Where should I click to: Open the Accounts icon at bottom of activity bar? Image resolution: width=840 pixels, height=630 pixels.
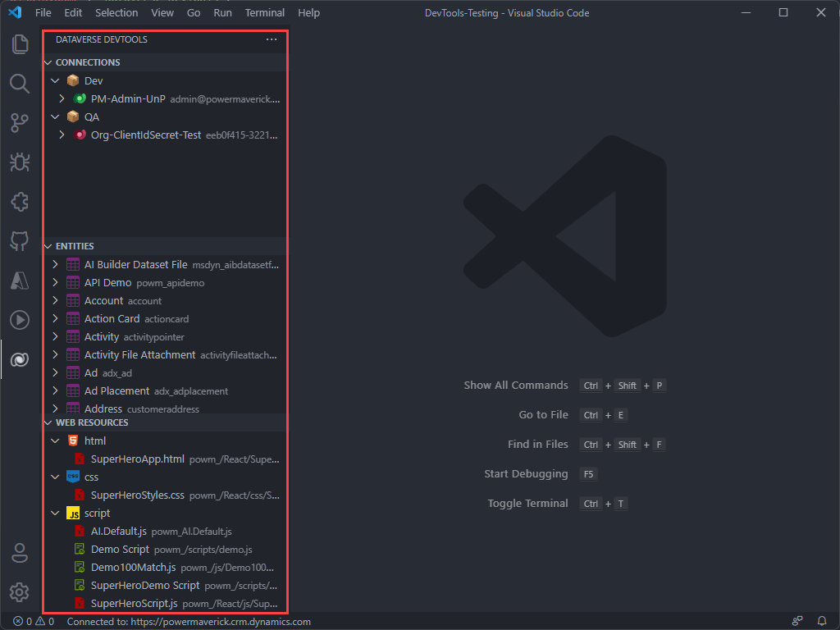20,553
